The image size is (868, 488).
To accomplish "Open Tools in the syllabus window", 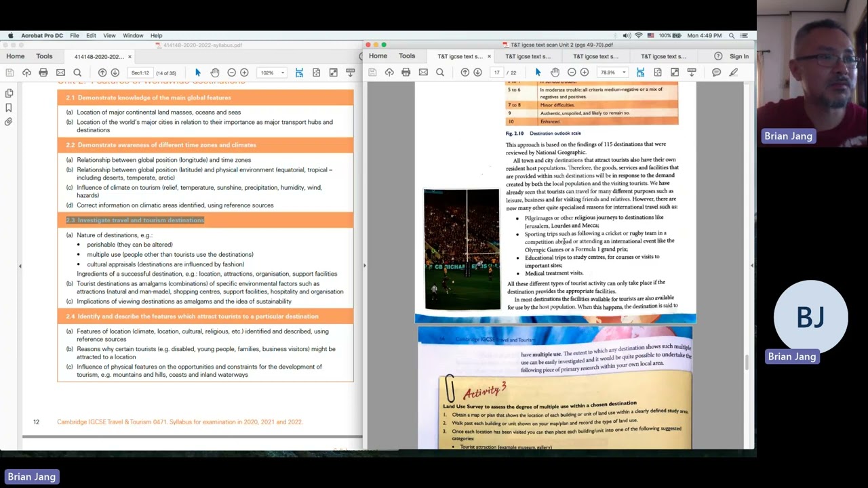I will coord(44,56).
